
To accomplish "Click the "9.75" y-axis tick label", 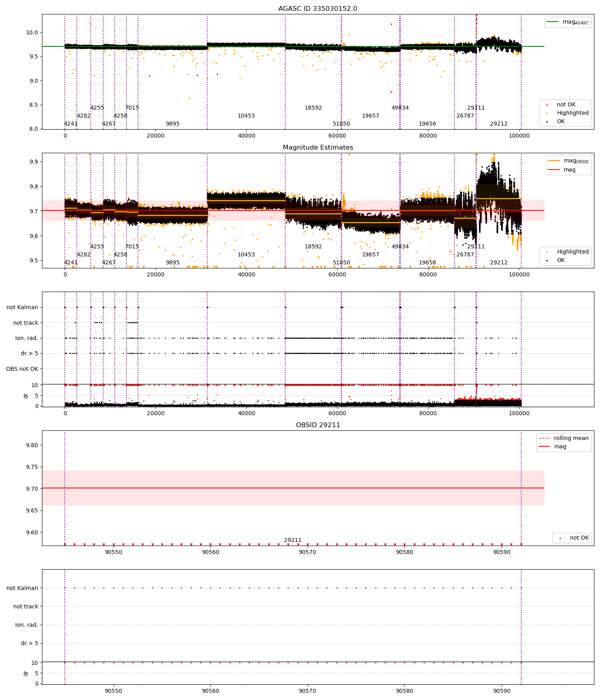I will [31, 467].
